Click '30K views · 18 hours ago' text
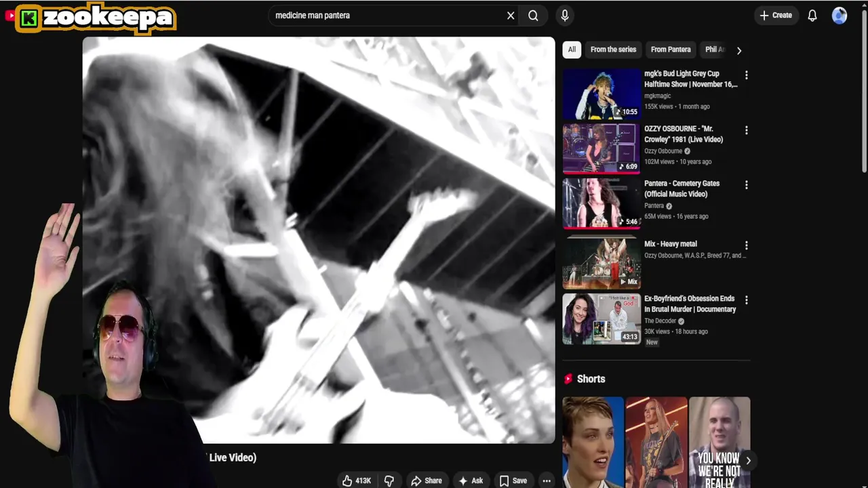 pos(676,331)
